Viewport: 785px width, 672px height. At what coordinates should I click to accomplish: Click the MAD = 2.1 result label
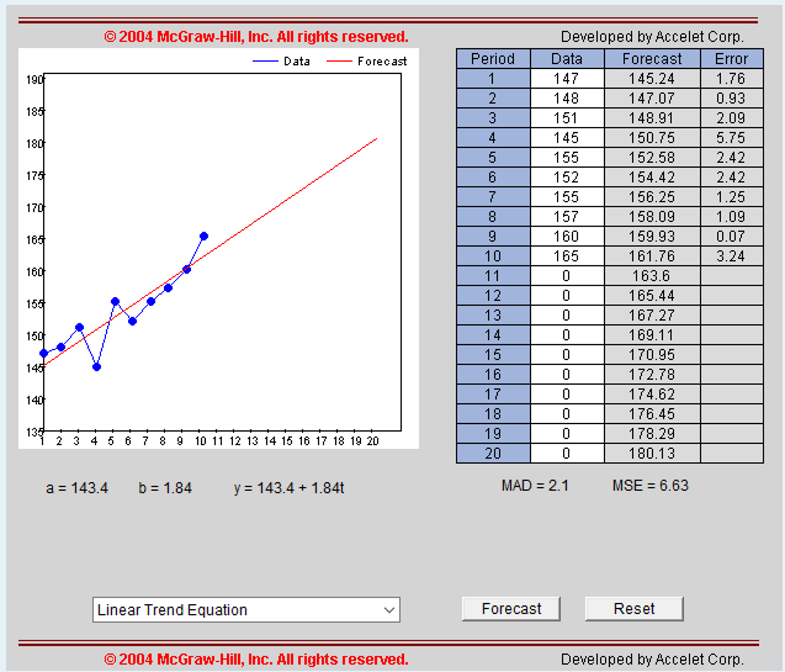[536, 485]
